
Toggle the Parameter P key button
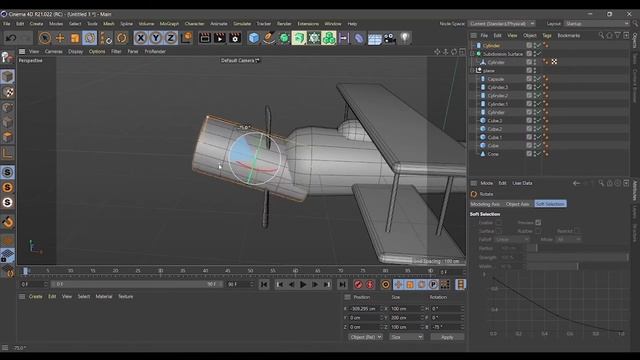pyautogui.click(x=433, y=284)
